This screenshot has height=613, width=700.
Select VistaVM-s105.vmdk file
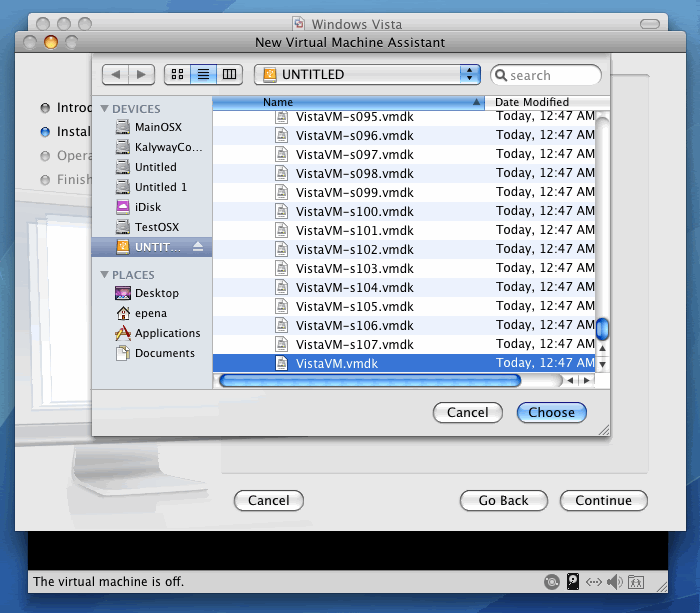[x=404, y=306]
